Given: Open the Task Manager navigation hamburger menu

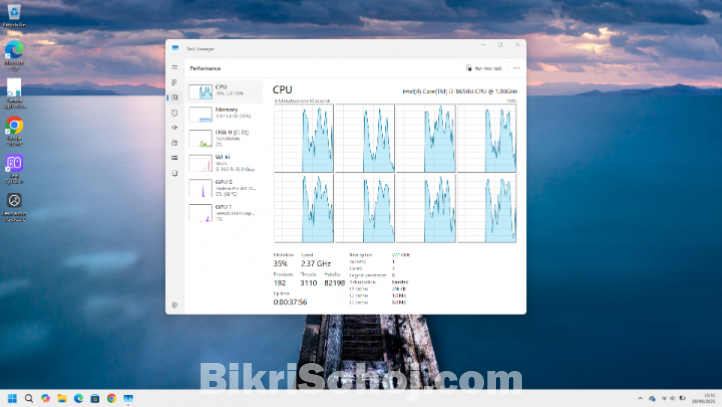Looking at the screenshot, I should 174,67.
